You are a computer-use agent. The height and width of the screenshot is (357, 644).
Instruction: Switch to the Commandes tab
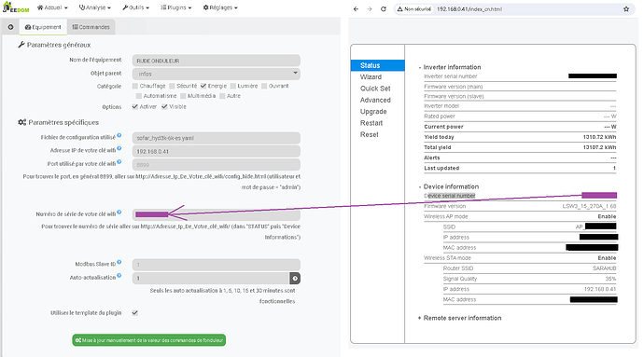pyautogui.click(x=91, y=27)
